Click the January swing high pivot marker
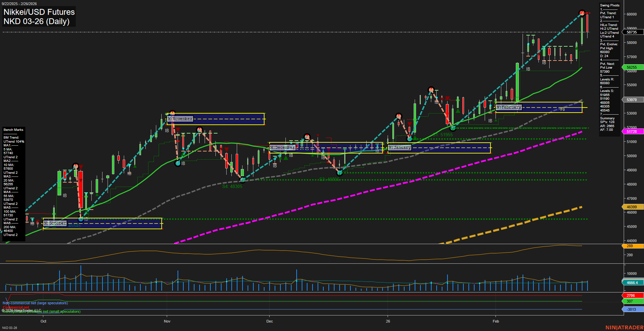 [432, 89]
